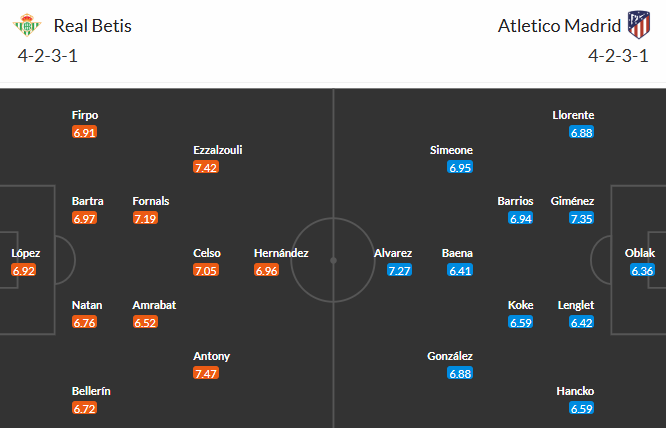Screen dimensions: 666x428
Task: Select player Fornals in midfield
Action: click(151, 201)
